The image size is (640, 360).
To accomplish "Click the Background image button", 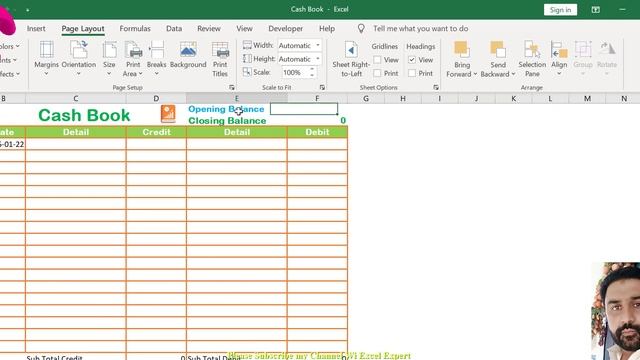I will coord(188,55).
